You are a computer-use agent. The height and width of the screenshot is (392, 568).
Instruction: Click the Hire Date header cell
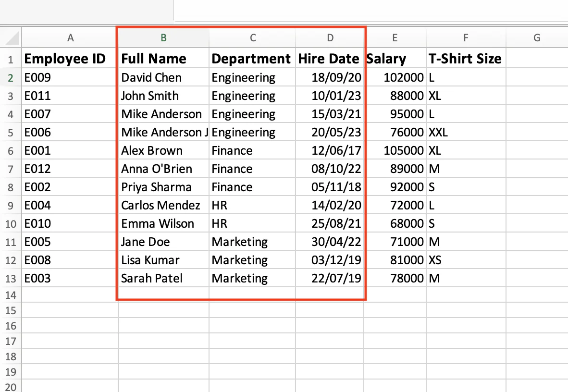pyautogui.click(x=330, y=59)
